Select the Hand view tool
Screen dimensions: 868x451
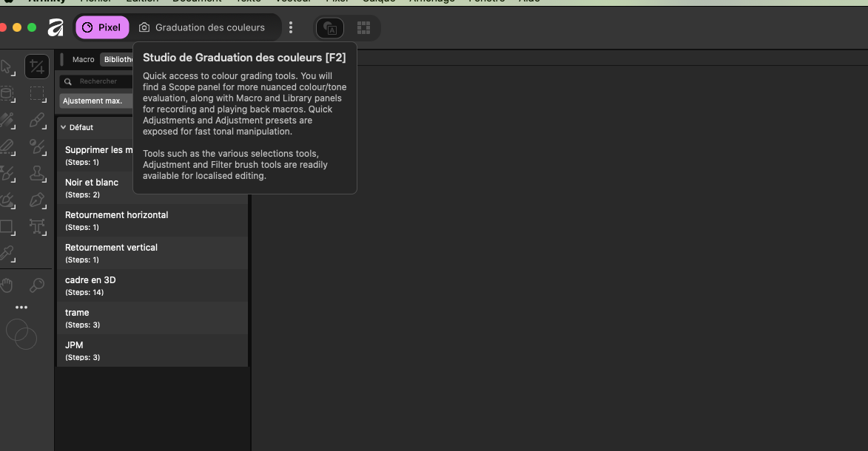point(7,285)
